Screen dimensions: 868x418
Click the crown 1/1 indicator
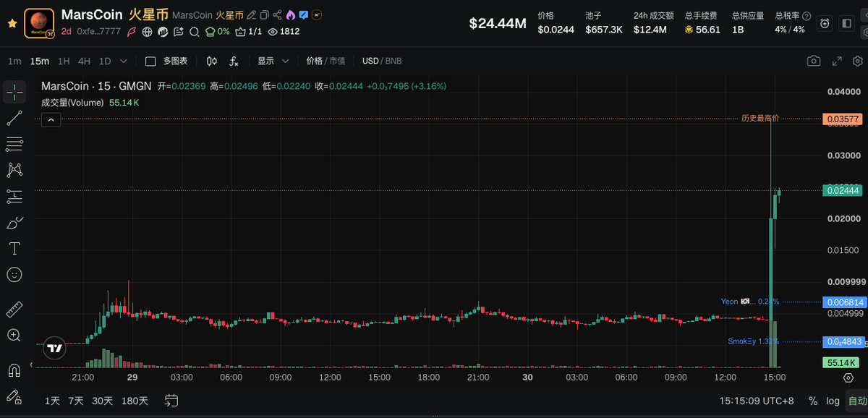(x=248, y=32)
